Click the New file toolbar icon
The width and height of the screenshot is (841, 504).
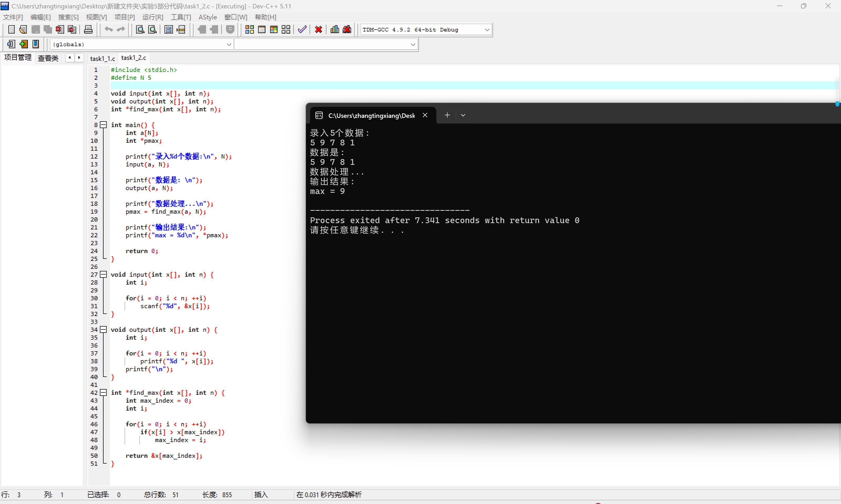(11, 30)
